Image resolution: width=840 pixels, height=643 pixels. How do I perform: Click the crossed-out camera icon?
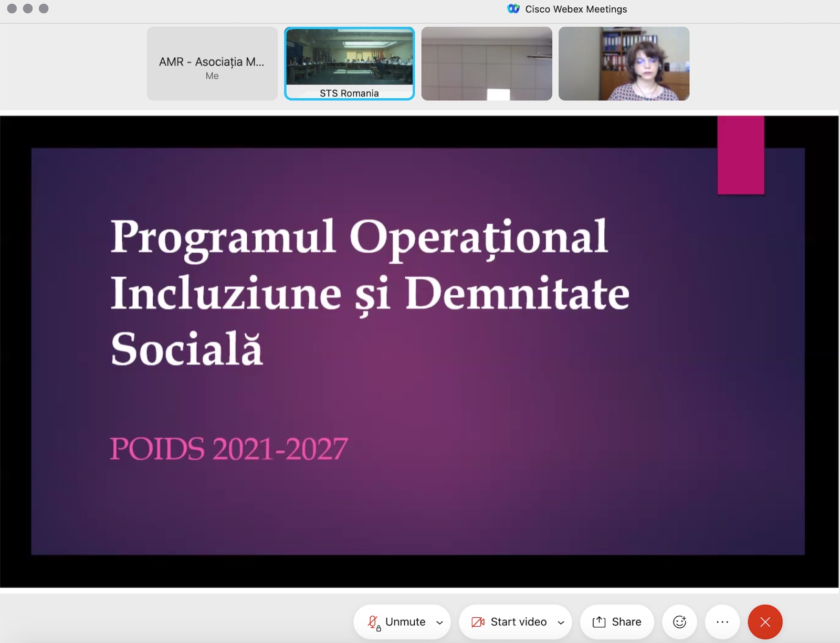478,622
